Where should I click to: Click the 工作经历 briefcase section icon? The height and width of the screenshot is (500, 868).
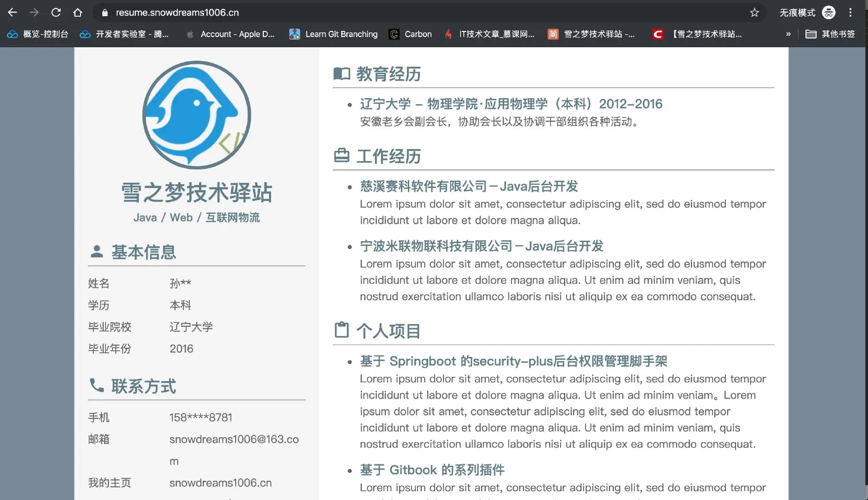coord(342,156)
